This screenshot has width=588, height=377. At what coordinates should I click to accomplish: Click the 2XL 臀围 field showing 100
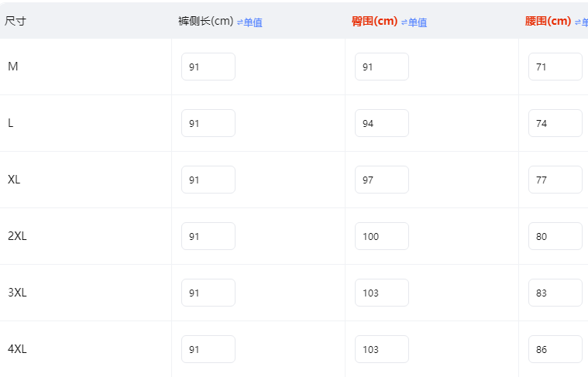coord(382,236)
